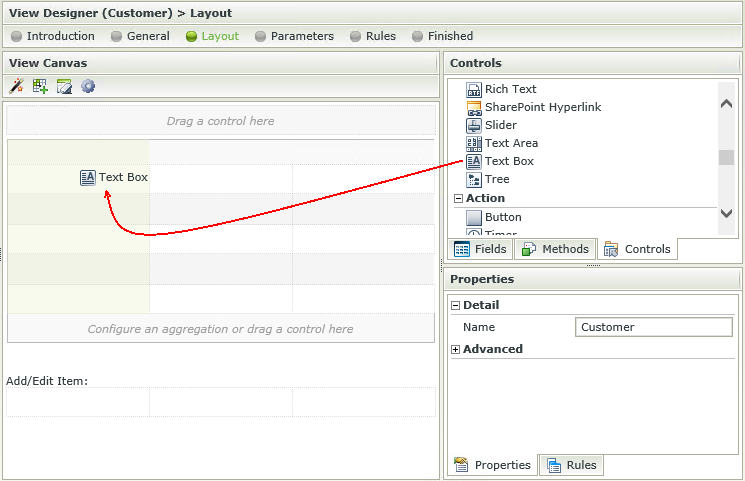This screenshot has width=745, height=481.
Task: Switch to the Rules tab in Properties panel
Action: pos(572,465)
